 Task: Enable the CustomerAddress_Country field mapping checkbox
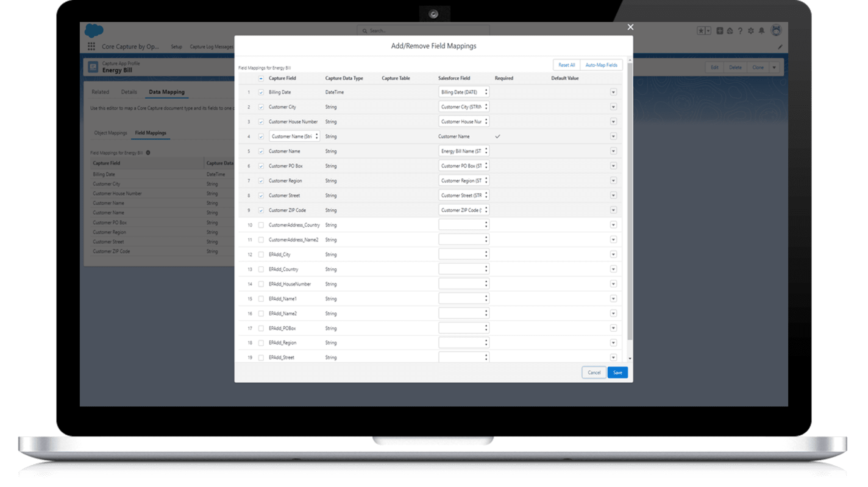click(261, 225)
